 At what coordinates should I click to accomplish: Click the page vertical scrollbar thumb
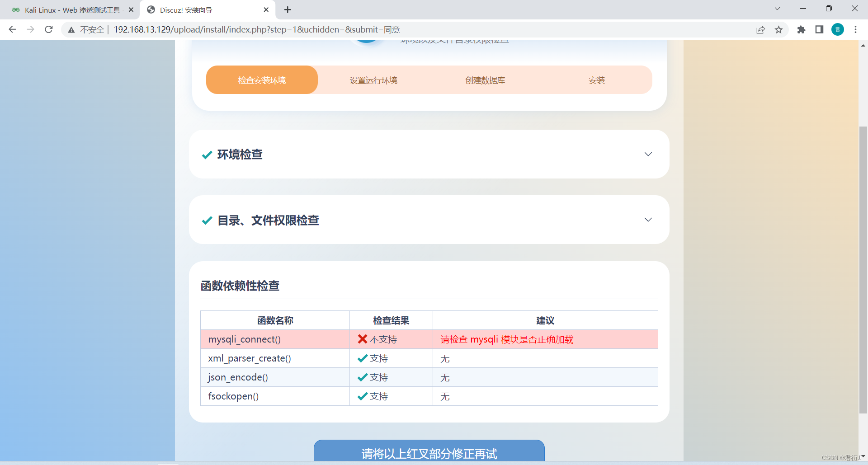863,270
